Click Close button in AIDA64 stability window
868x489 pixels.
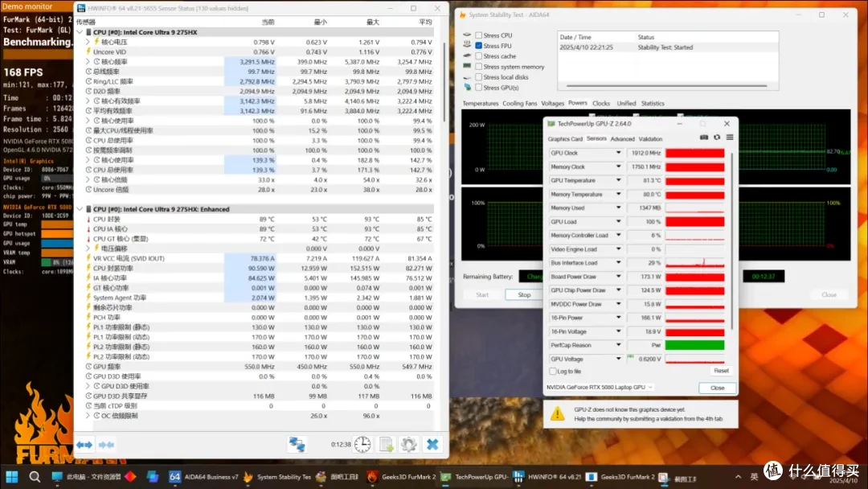tap(829, 294)
